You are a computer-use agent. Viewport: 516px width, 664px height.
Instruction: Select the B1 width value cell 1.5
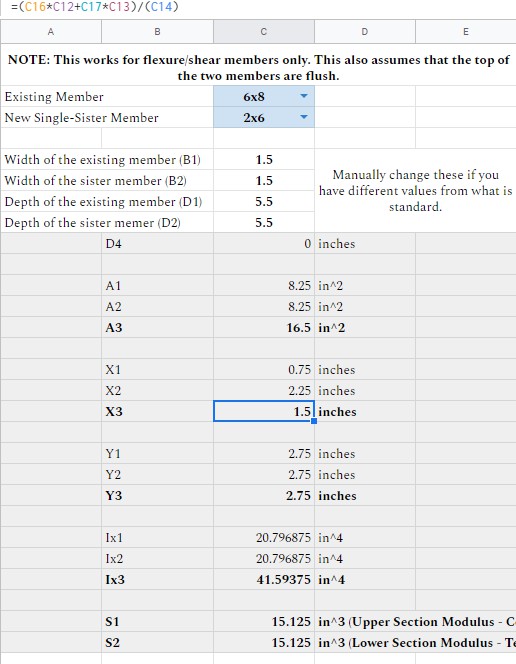pyautogui.click(x=264, y=160)
